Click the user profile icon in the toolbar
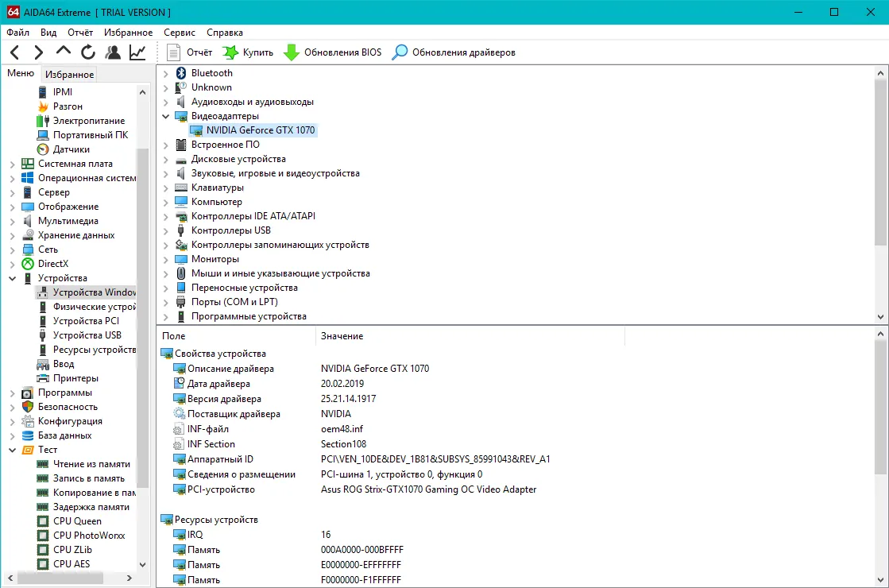 tap(113, 52)
